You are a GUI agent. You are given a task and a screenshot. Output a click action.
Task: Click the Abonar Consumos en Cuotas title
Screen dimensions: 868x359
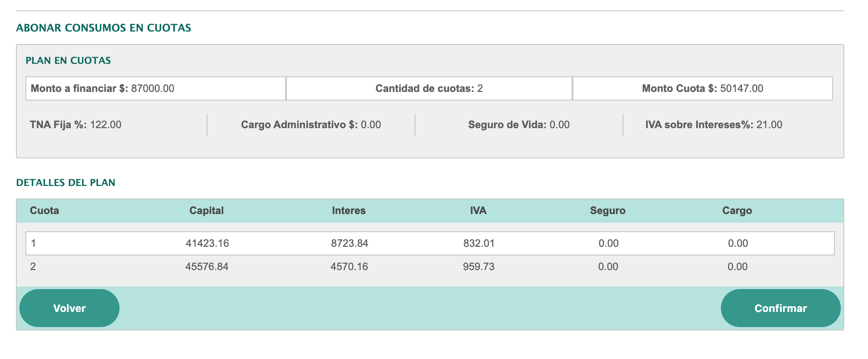[x=104, y=28]
